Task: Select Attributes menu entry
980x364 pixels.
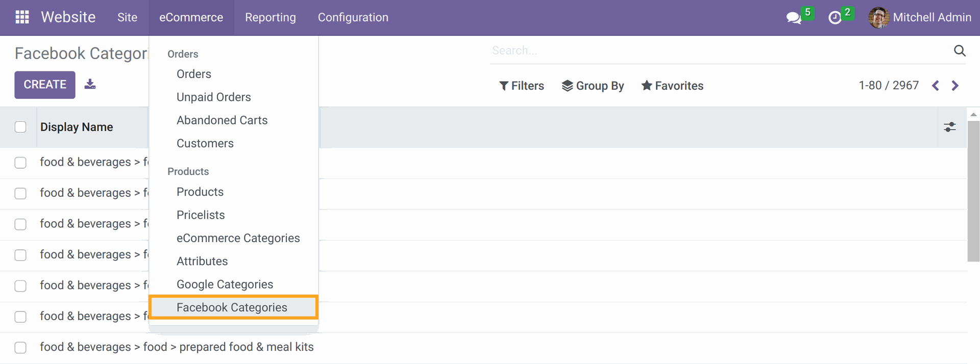Action: [x=202, y=261]
